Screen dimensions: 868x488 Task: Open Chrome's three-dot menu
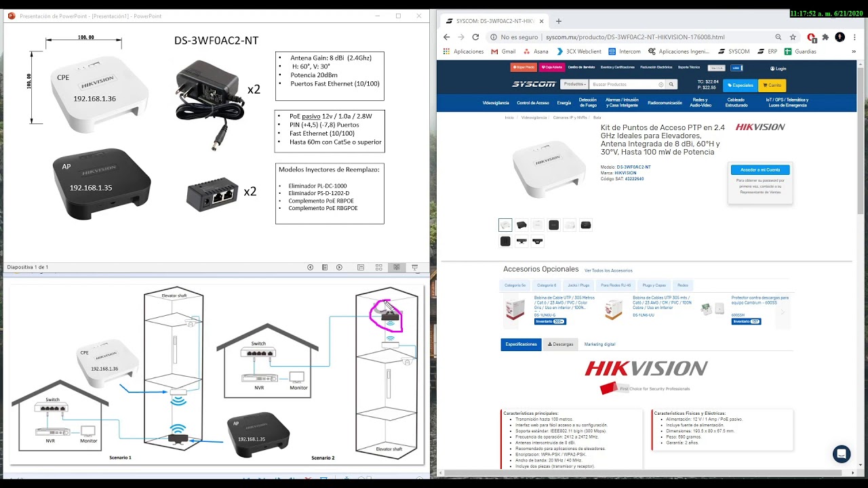click(854, 37)
